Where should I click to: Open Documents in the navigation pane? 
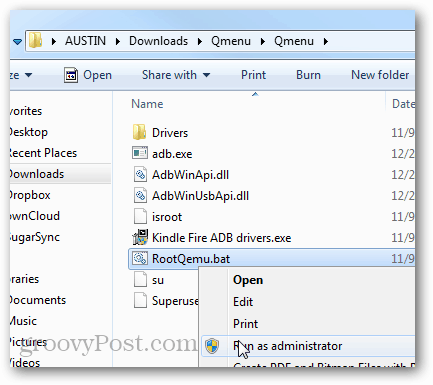[38, 300]
